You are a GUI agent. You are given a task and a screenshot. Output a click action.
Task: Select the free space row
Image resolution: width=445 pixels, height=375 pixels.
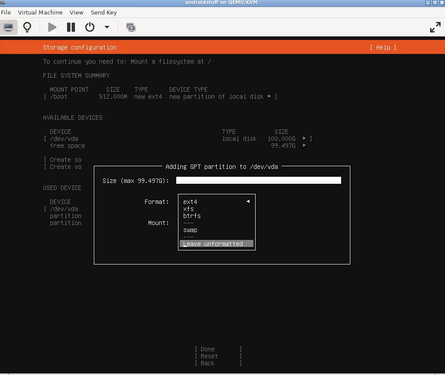point(178,146)
